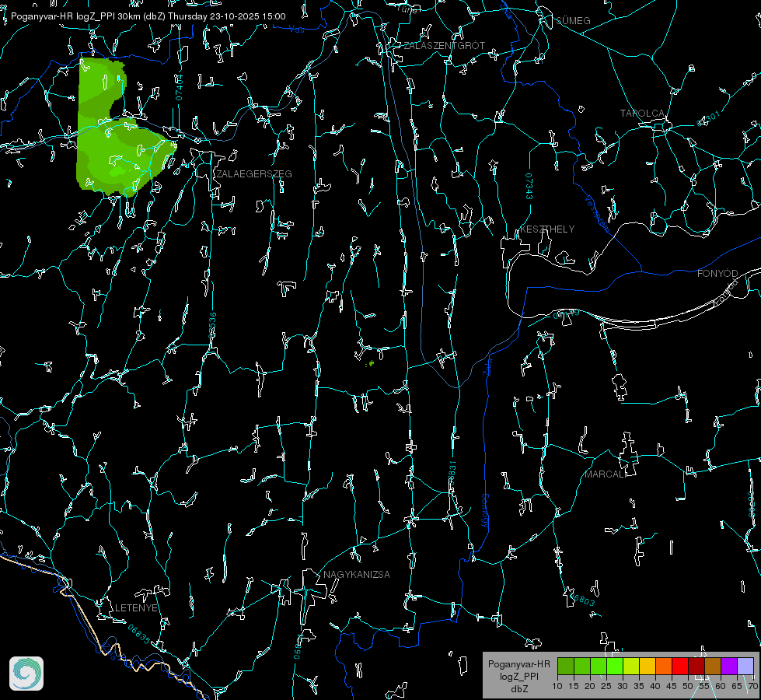Screen dimensions: 761x700
Task: Click the road number 07343 label
Action: (529, 187)
